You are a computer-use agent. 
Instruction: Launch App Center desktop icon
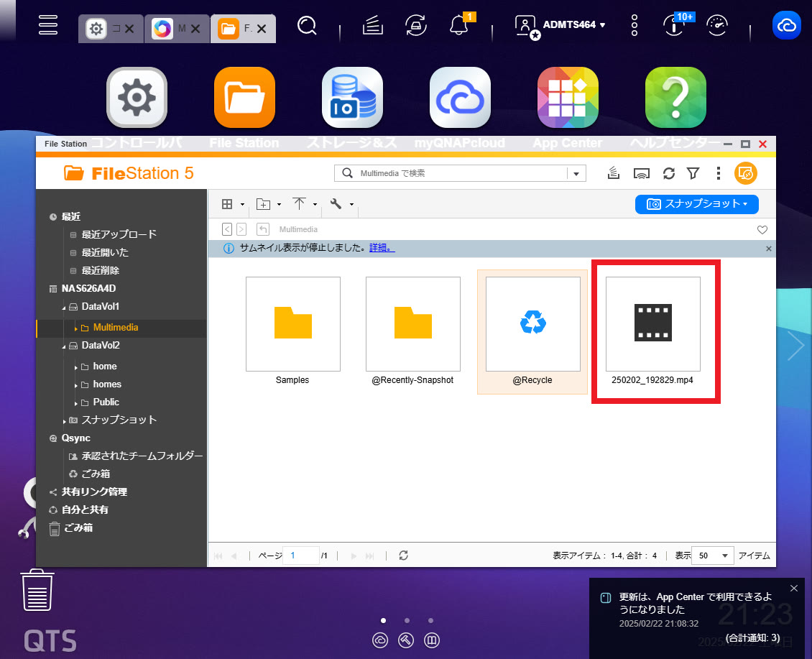coord(568,98)
